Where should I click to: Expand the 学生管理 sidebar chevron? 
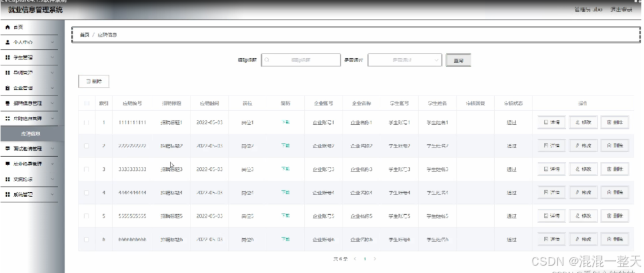tap(52, 57)
